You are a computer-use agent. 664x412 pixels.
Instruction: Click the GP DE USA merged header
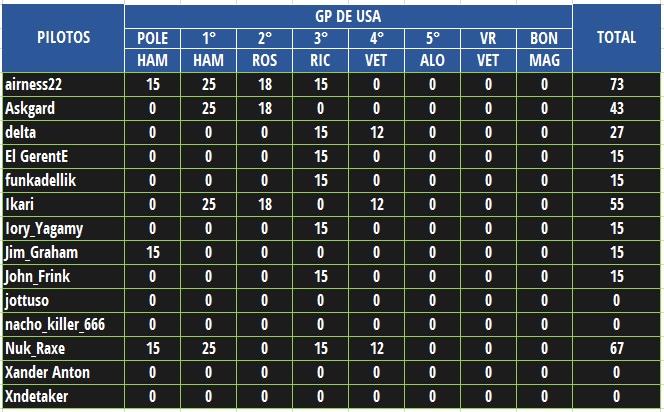pos(348,17)
